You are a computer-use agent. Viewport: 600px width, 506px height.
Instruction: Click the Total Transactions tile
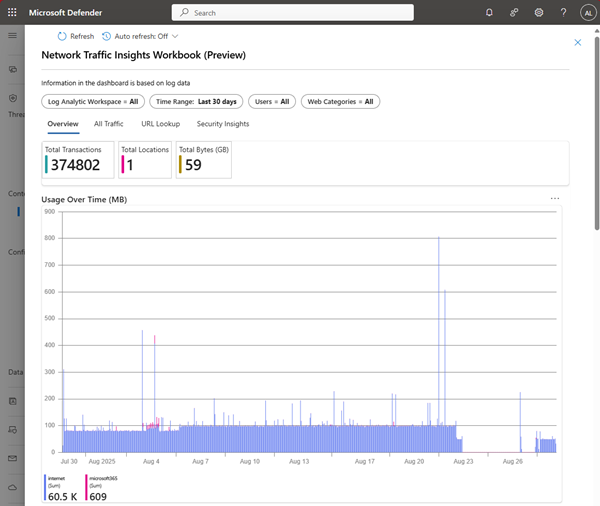point(78,160)
